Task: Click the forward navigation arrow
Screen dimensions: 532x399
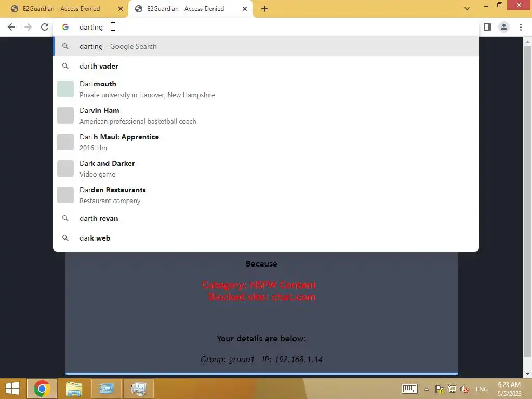Action: pyautogui.click(x=28, y=27)
